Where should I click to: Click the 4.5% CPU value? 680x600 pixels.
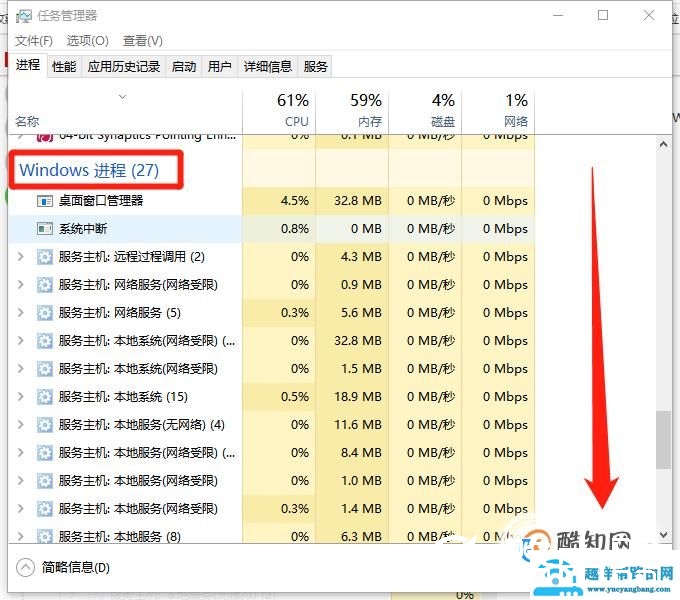[294, 201]
